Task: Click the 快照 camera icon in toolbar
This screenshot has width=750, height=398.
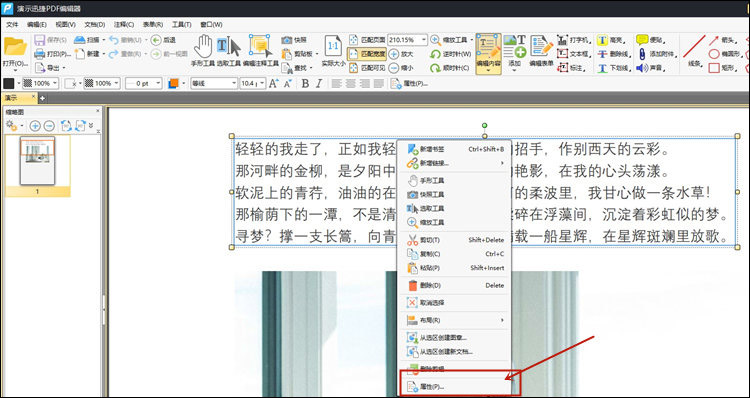Action: coord(287,40)
